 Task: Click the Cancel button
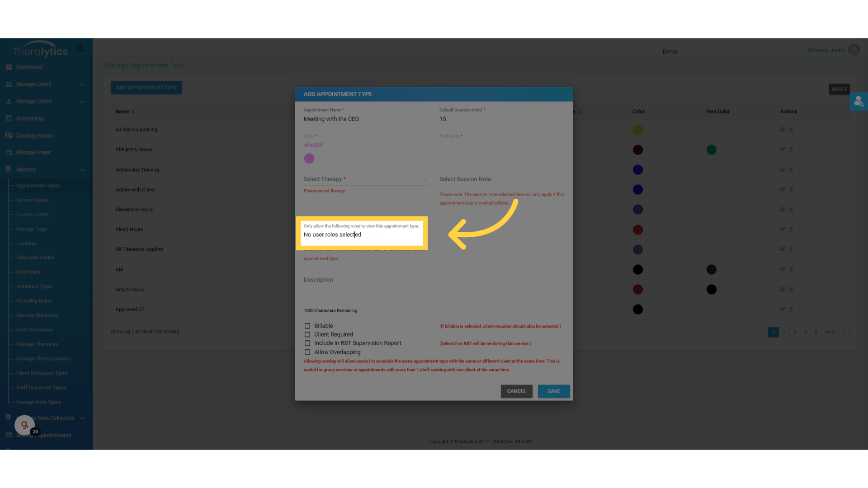coord(516,391)
